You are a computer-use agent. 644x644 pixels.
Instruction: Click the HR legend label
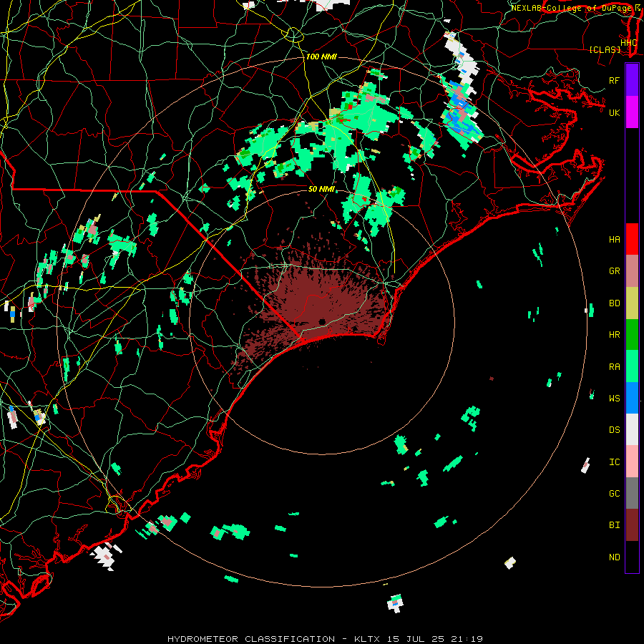click(614, 335)
